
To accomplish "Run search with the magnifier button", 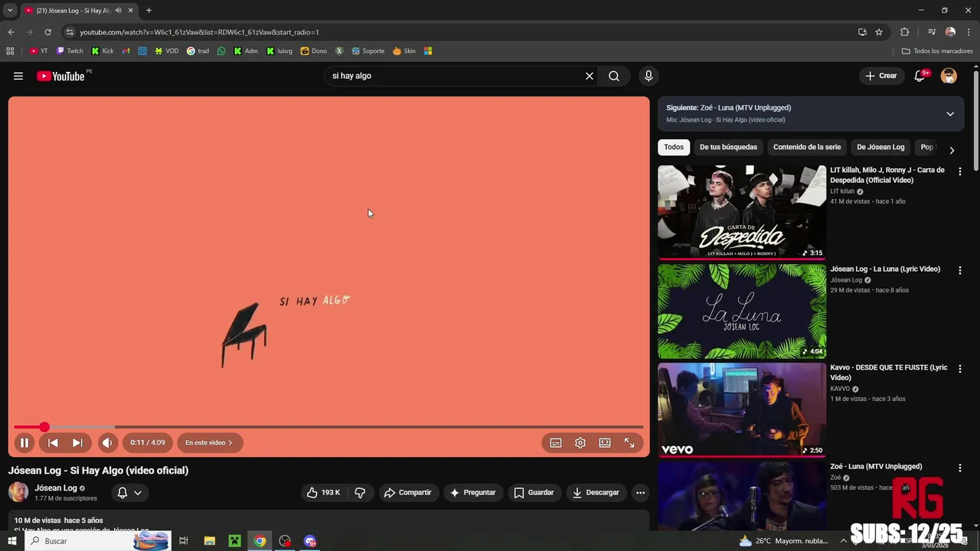I will tap(614, 76).
